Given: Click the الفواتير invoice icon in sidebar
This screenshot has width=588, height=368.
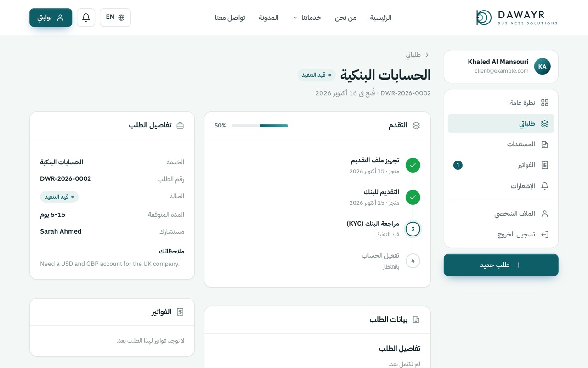Looking at the screenshot, I should pos(545,165).
